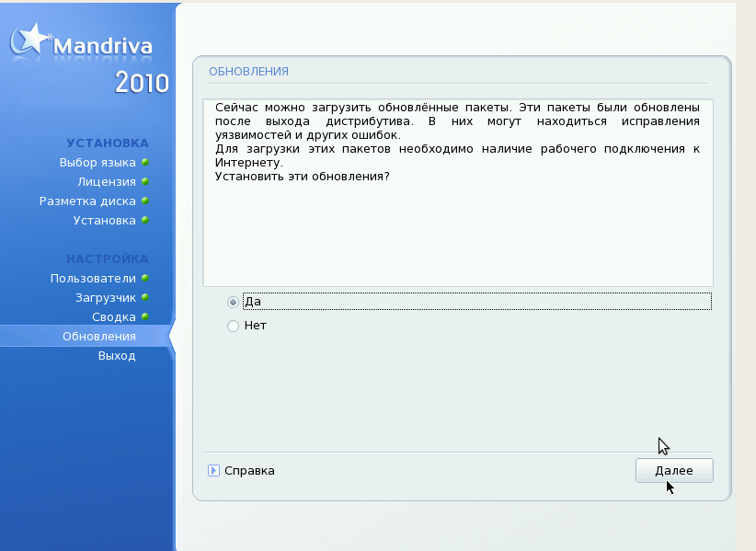Click the "Пользователи" step
756x551 pixels.
pyautogui.click(x=93, y=278)
